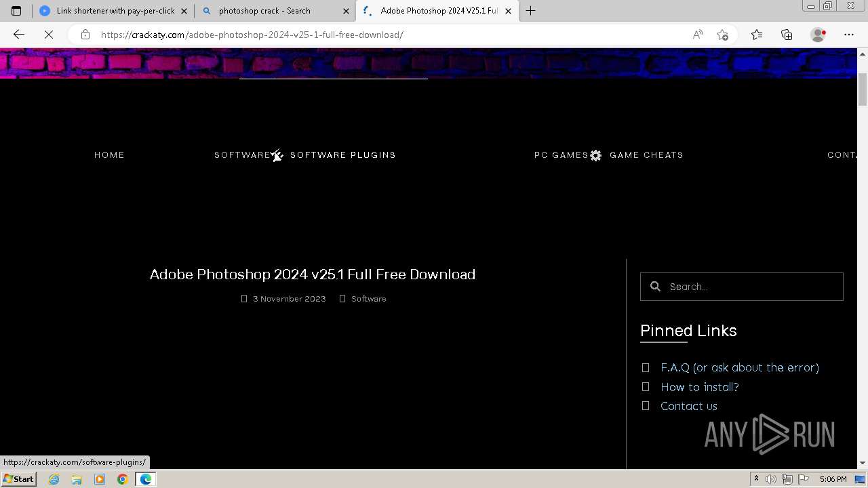This screenshot has width=868, height=488.
Task: Open the HOME menu item
Action: [x=109, y=155]
